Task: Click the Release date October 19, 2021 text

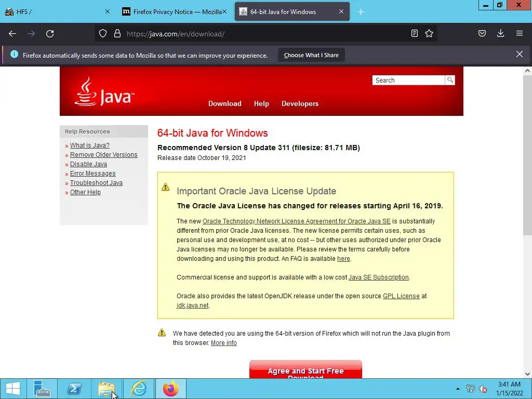Action: tap(202, 158)
